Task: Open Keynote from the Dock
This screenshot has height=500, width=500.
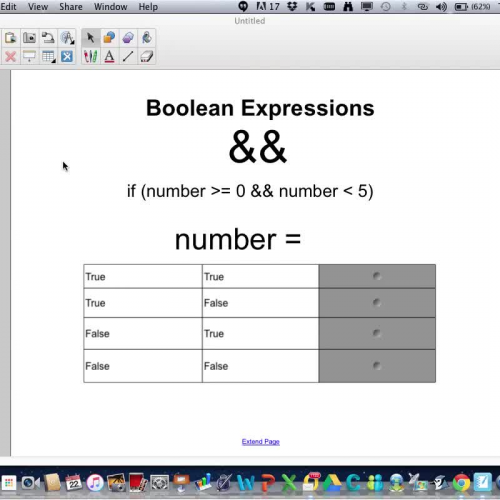Action: (182, 482)
